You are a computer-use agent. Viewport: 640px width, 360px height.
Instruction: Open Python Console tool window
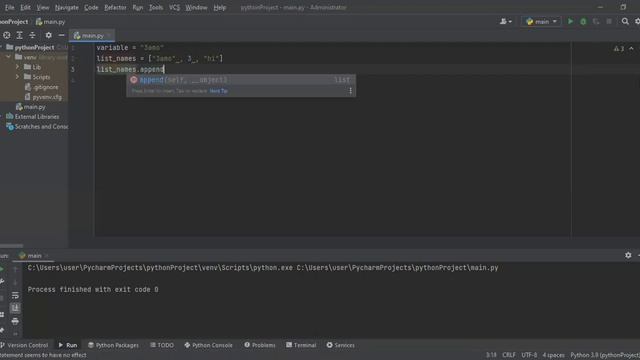click(x=209, y=345)
